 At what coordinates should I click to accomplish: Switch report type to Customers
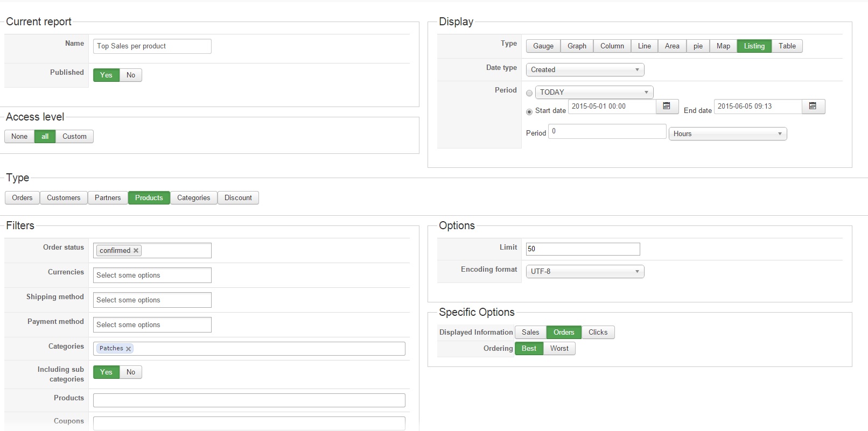(x=64, y=198)
